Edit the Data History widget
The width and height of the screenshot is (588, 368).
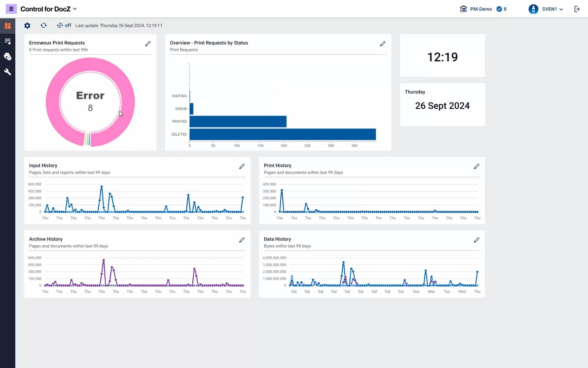[x=476, y=240]
